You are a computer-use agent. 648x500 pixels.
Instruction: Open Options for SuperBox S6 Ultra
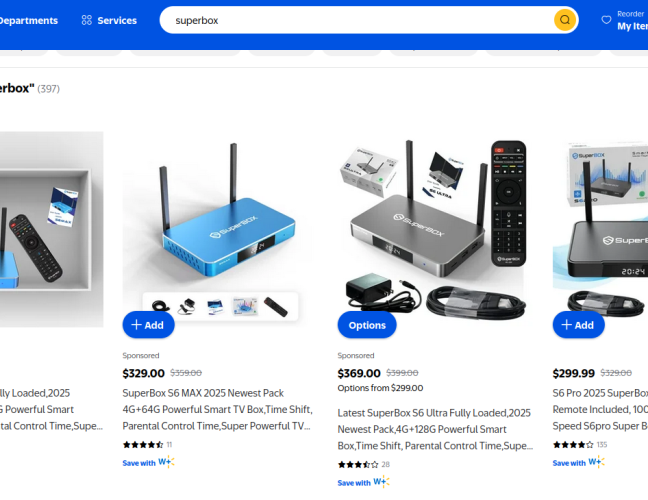click(367, 325)
